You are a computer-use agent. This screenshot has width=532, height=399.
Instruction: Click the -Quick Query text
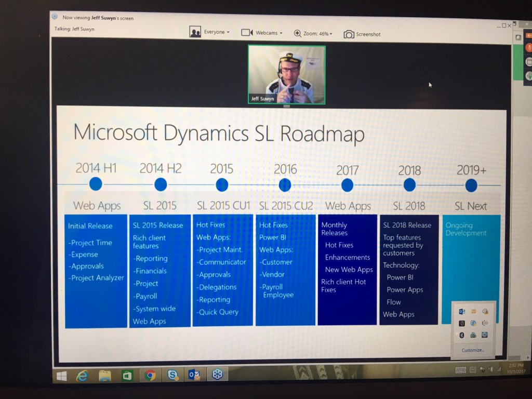tap(217, 312)
